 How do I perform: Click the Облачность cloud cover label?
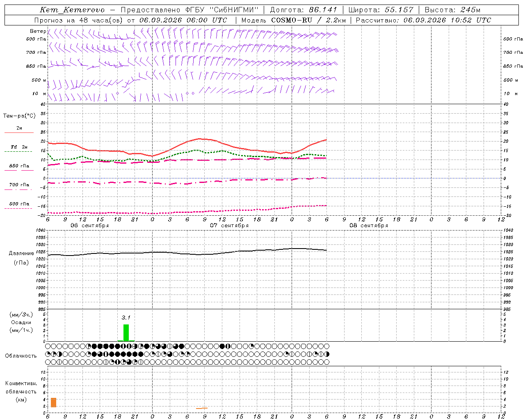[21, 356]
